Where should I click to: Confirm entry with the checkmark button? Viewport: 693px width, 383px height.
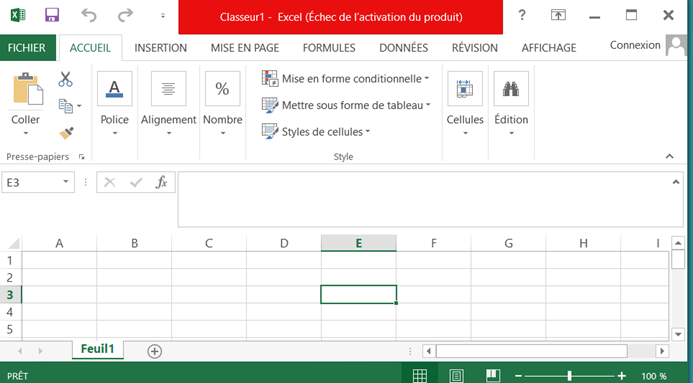click(x=136, y=182)
